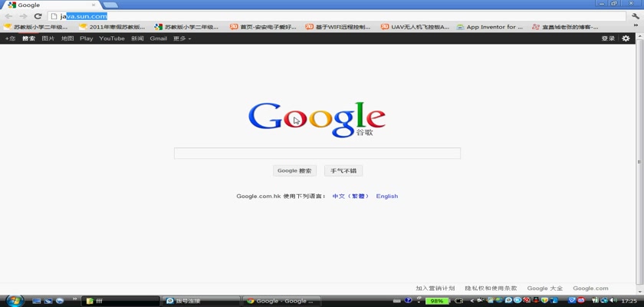Reload the current page

click(38, 16)
